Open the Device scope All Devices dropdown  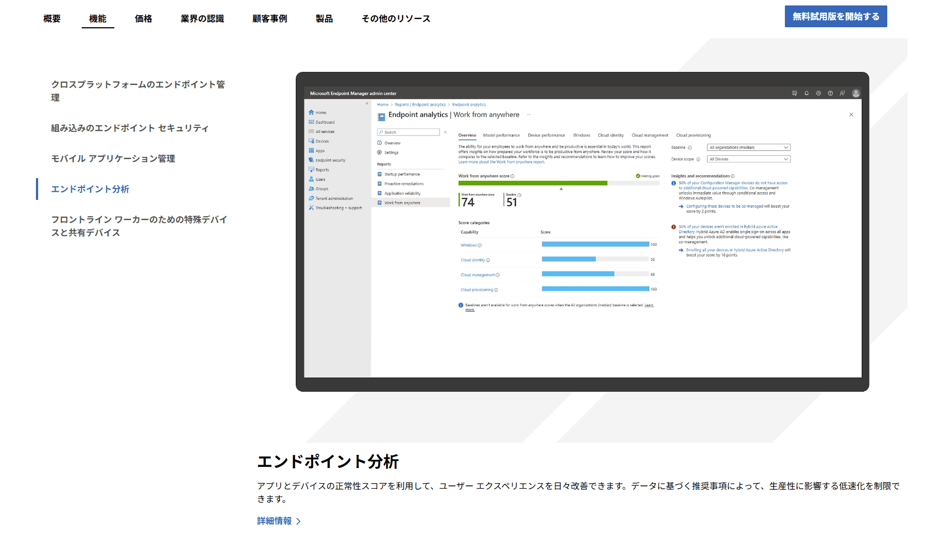click(x=749, y=159)
